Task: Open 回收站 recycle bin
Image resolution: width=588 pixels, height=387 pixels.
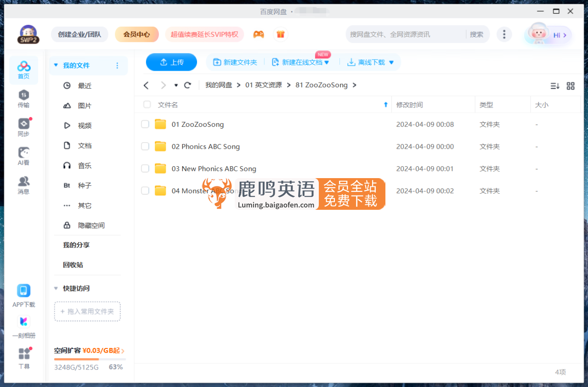Action: coord(73,265)
